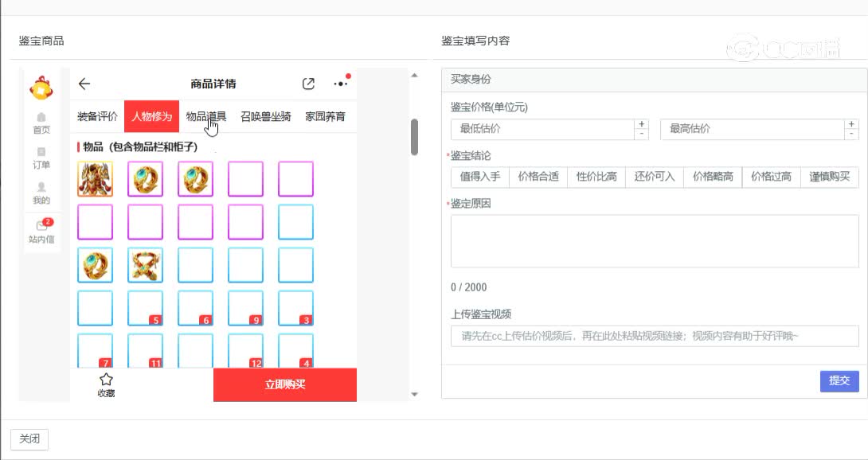Open 站内信 messages with badge 2
868x460 pixels.
(41, 232)
